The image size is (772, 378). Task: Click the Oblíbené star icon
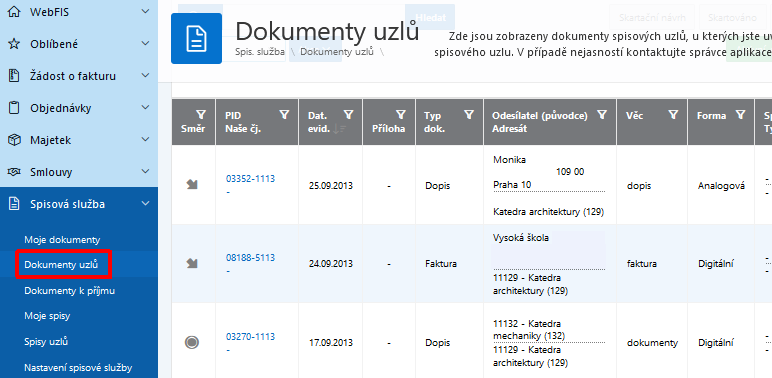click(14, 44)
